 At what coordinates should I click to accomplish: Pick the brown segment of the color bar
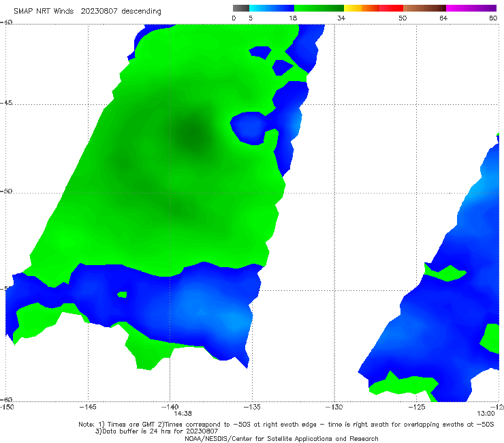[424, 8]
